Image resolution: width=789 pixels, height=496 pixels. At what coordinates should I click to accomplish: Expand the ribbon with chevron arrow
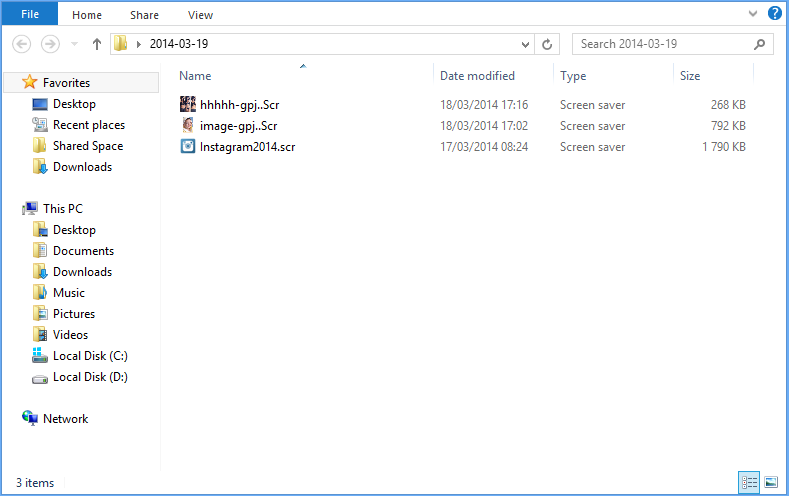(753, 14)
